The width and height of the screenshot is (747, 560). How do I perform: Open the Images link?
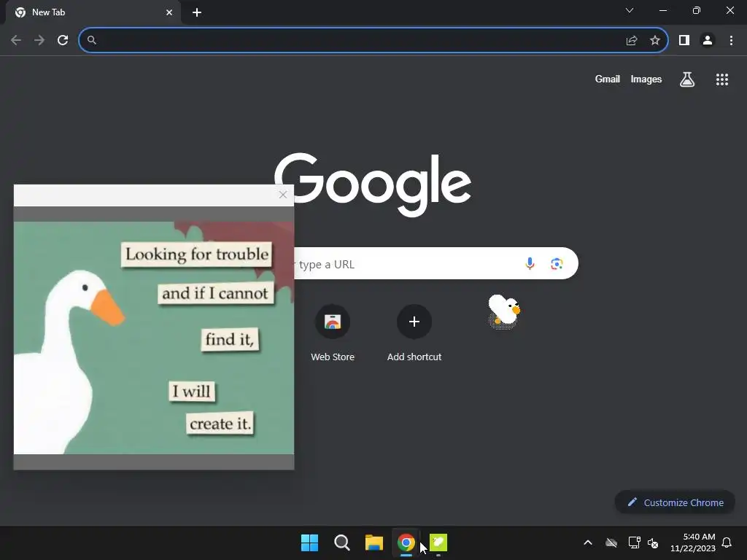click(x=646, y=79)
